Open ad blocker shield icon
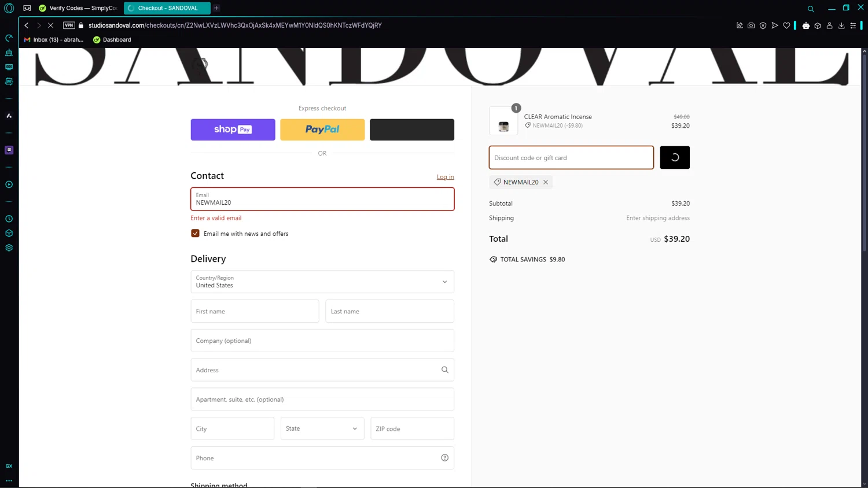Screen dimensions: 868x488 coord(763,25)
